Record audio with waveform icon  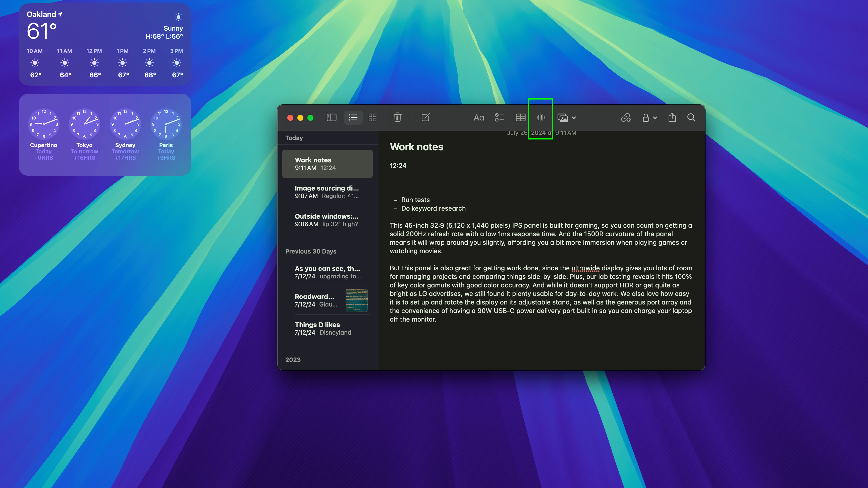[540, 117]
